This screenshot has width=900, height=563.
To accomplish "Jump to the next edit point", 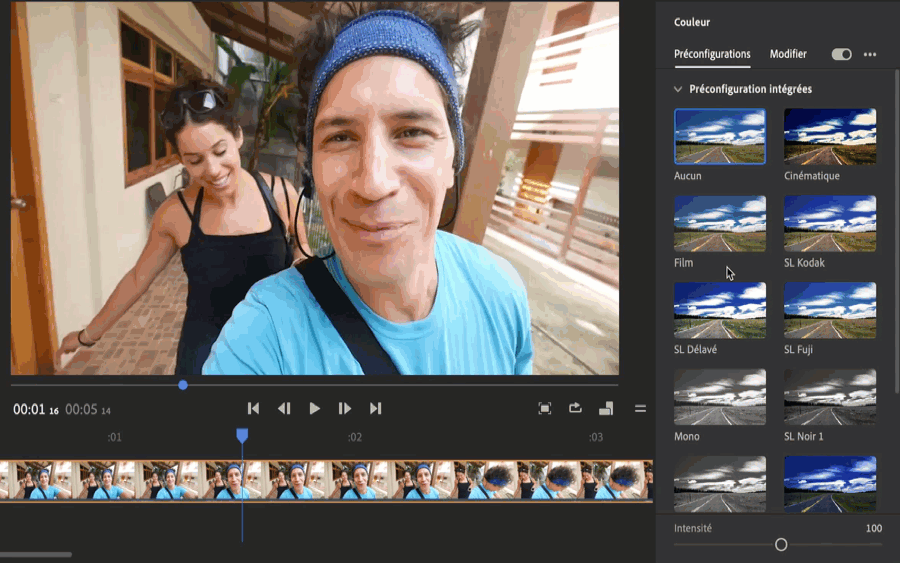I will click(x=376, y=408).
